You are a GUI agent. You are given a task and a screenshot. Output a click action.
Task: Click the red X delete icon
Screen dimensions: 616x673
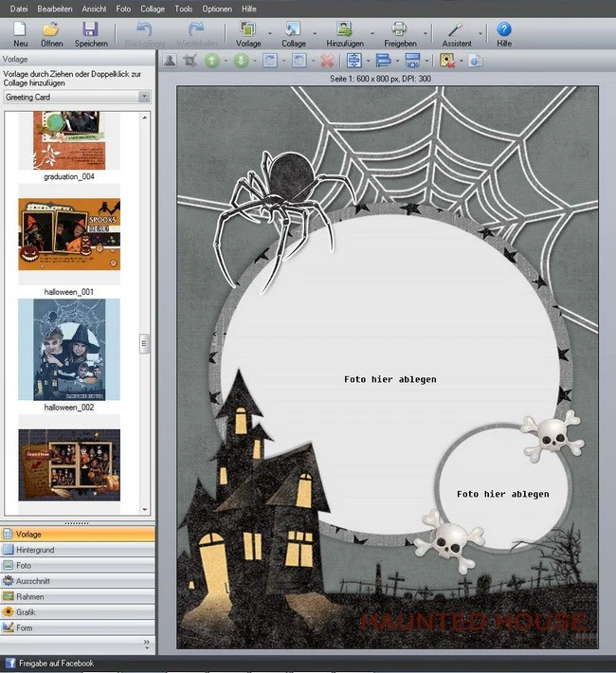point(327,61)
